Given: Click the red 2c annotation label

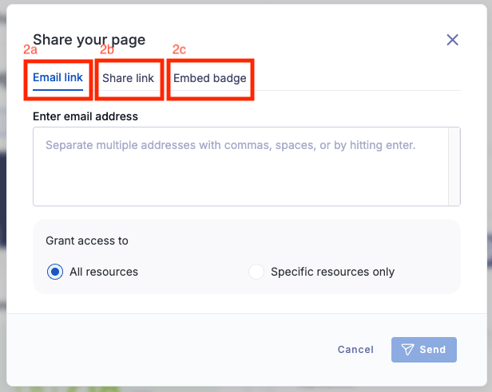Looking at the screenshot, I should [x=179, y=50].
